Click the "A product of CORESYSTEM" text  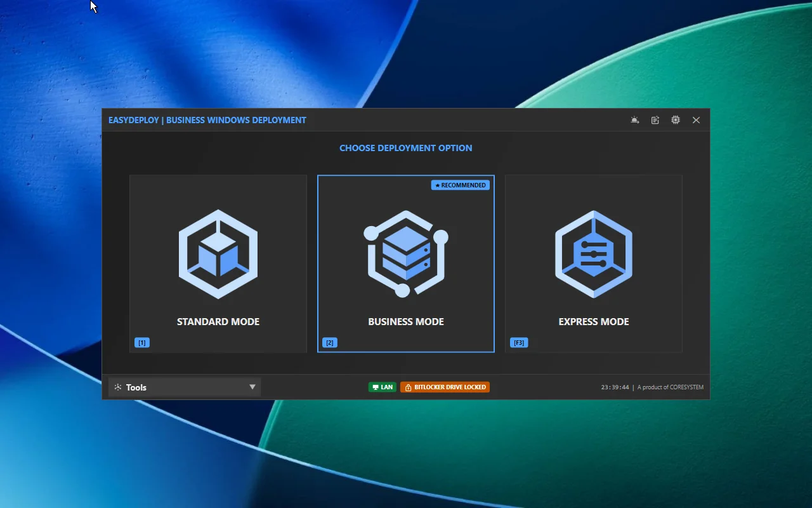[x=671, y=387]
